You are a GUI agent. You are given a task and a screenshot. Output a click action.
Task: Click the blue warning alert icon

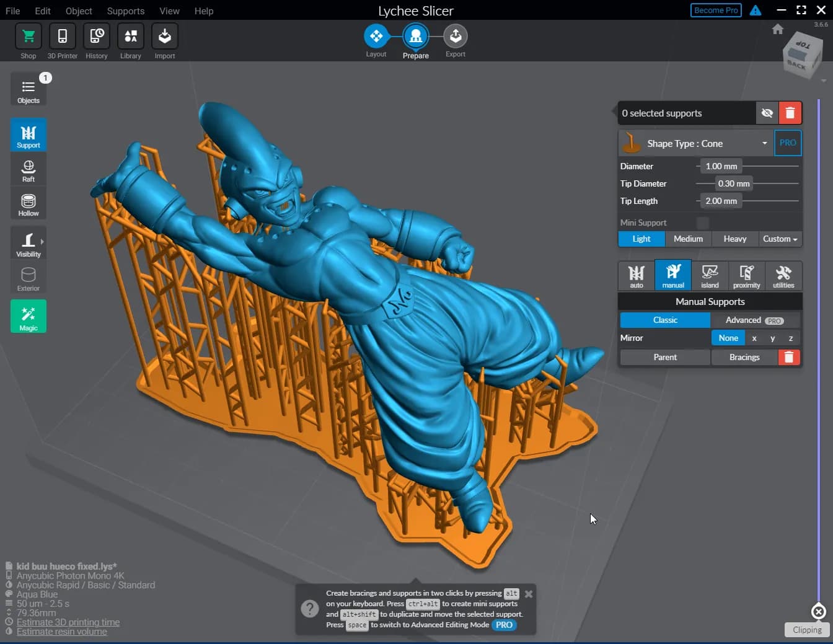pos(756,11)
